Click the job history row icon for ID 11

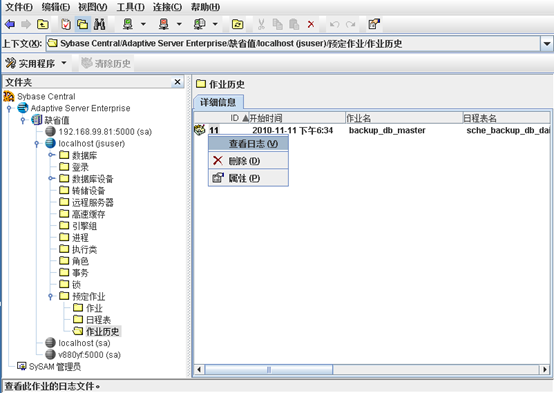pos(200,130)
